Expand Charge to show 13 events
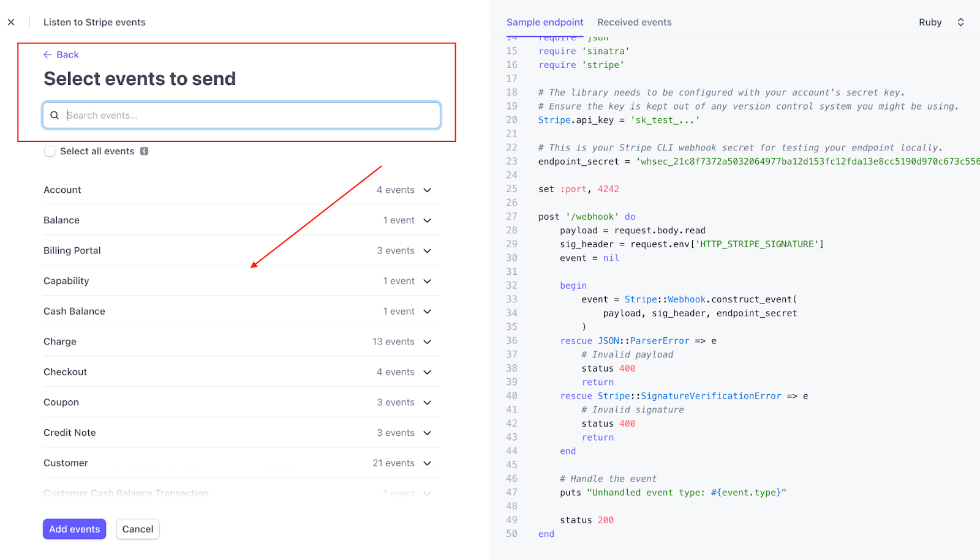This screenshot has height=560, width=980. (427, 342)
